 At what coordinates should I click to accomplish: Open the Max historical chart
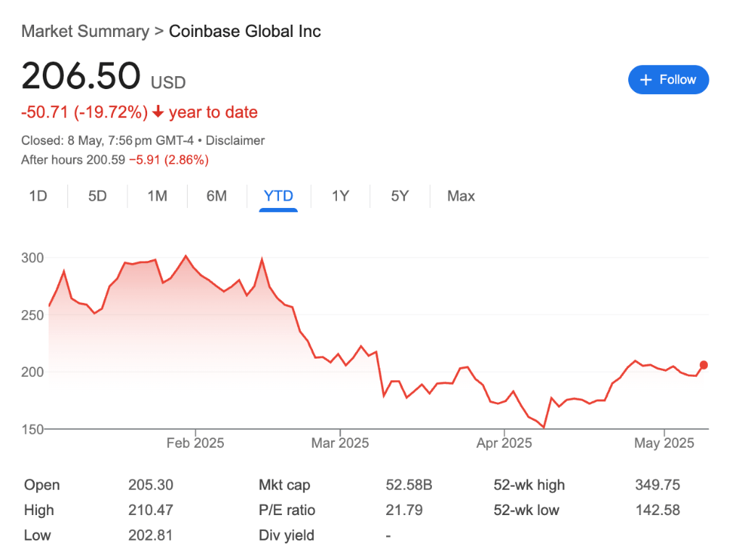coord(460,196)
